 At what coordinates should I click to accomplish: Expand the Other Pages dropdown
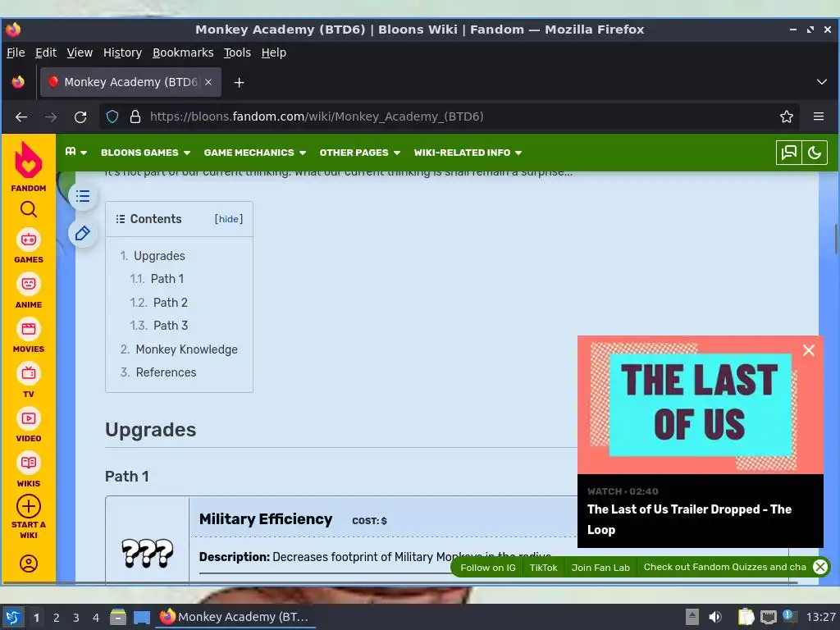click(x=360, y=153)
